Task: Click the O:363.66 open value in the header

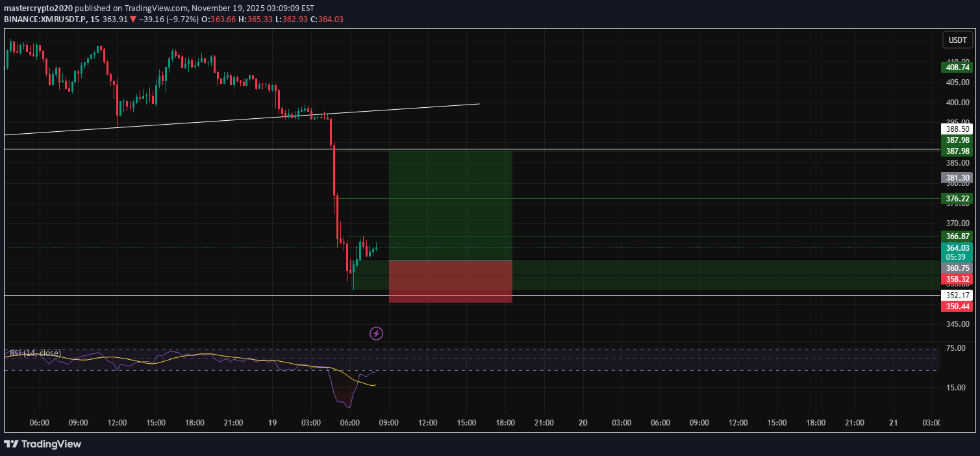Action: tap(218, 19)
